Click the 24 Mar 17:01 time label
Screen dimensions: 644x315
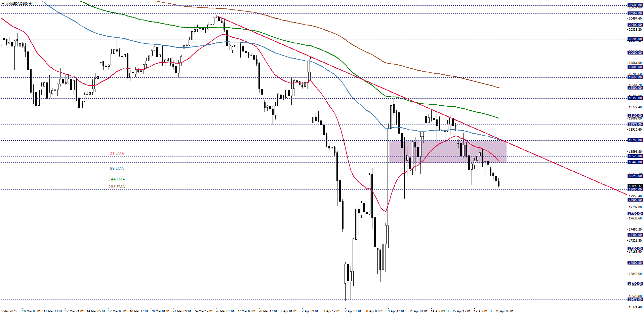pos(203,311)
